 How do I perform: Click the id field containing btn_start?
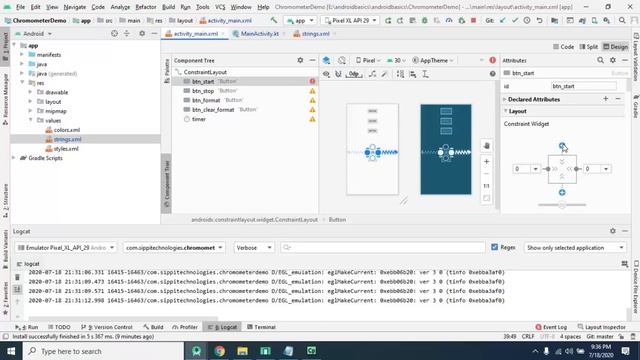584,86
